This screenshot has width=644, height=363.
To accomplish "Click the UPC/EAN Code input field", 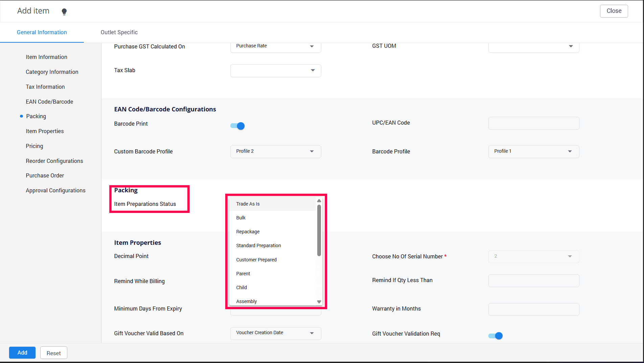I will click(533, 123).
